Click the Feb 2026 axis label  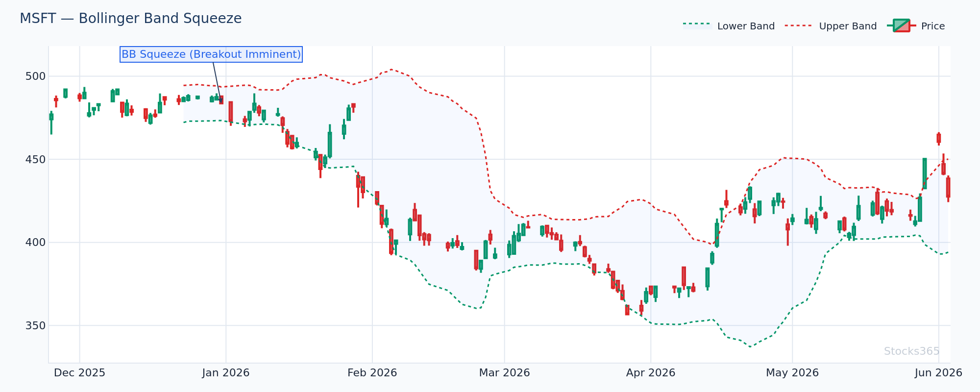coord(372,373)
